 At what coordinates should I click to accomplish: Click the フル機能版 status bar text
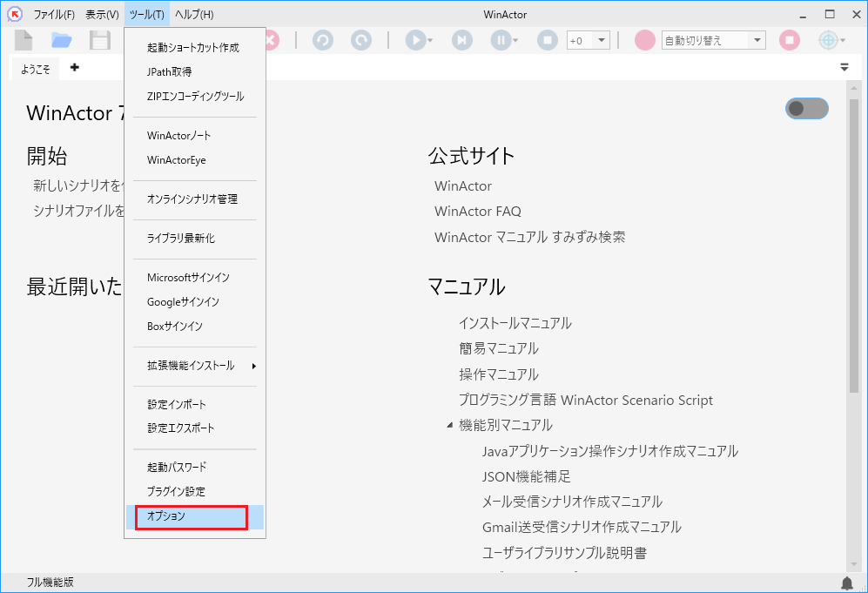(50, 583)
